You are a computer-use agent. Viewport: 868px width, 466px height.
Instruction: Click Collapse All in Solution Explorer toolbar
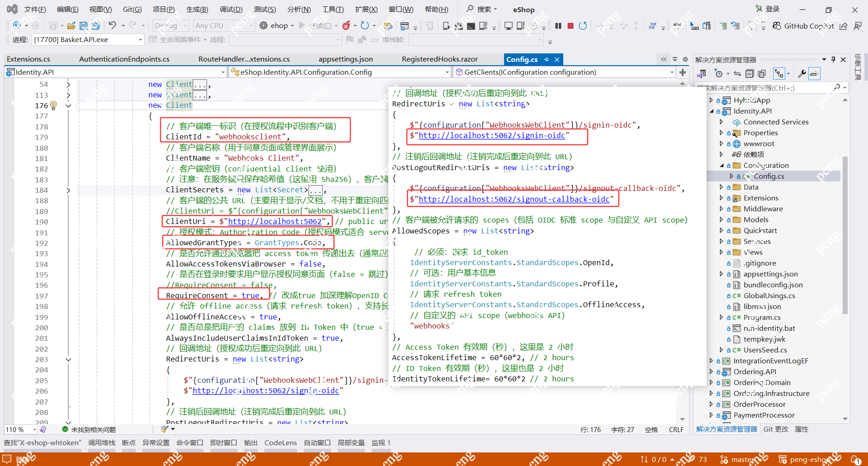750,73
